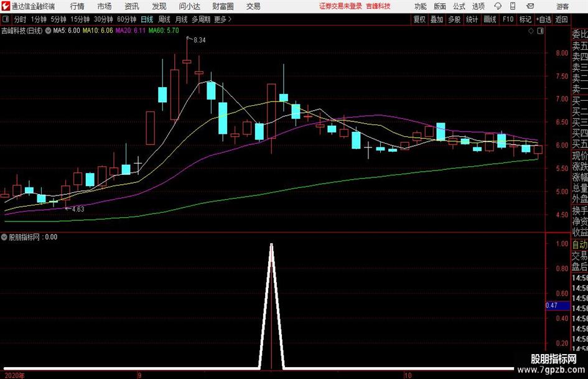Click the 多股 multi-stock toolbar button
588x379 pixels.
(454, 19)
